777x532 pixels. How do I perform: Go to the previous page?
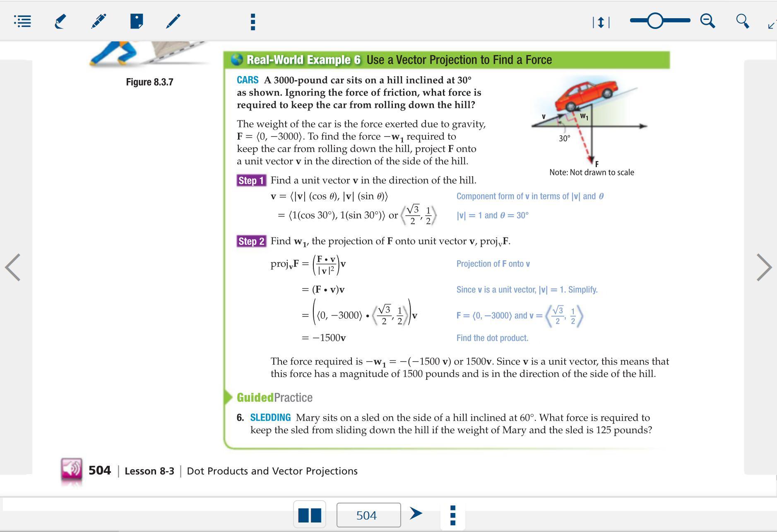point(12,267)
